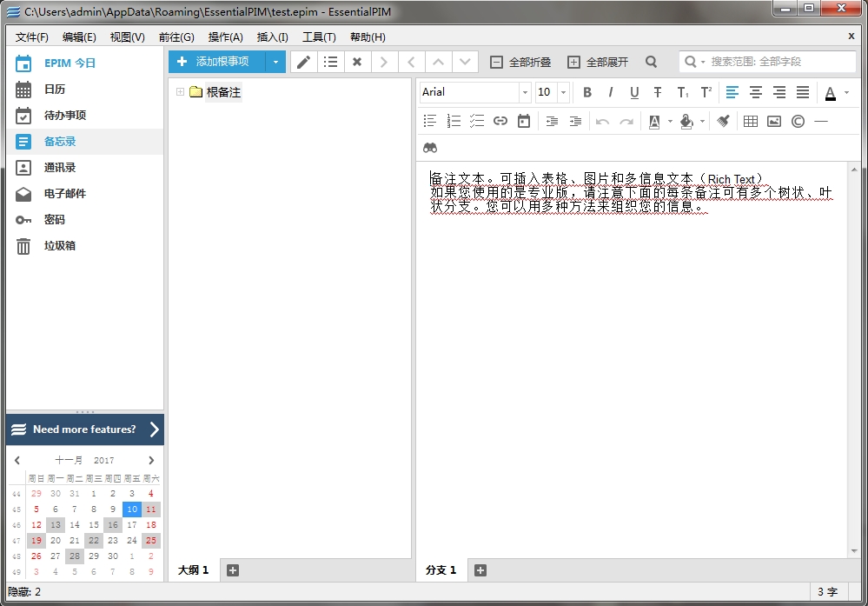Delete the note with the X icon
The height and width of the screenshot is (606, 868).
coord(356,62)
